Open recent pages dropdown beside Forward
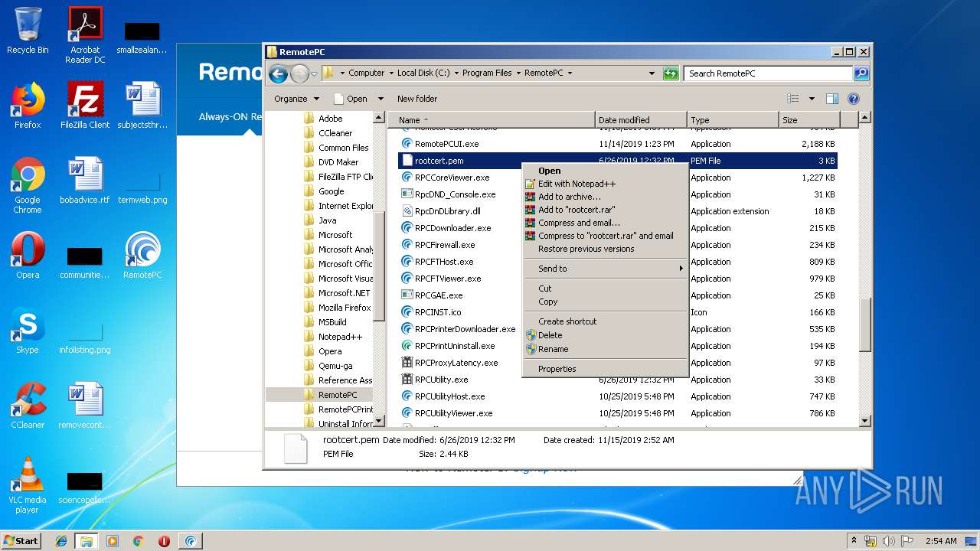This screenshot has height=551, width=980. coord(314,74)
